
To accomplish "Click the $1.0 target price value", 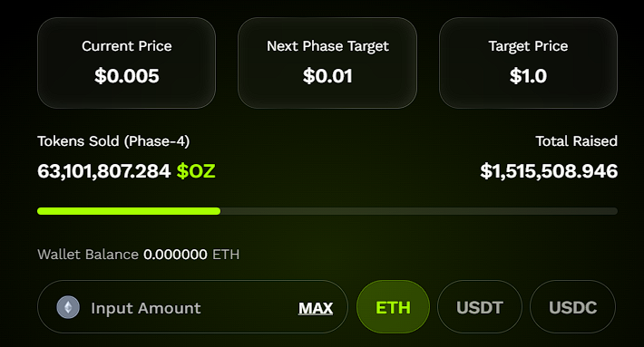I will (x=528, y=76).
